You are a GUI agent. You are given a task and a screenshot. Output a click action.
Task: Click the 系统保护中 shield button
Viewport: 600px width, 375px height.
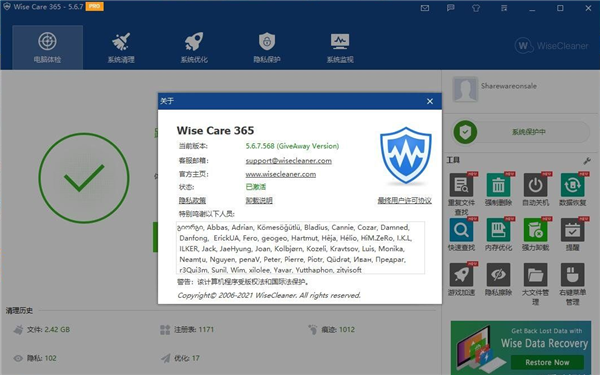[521, 132]
